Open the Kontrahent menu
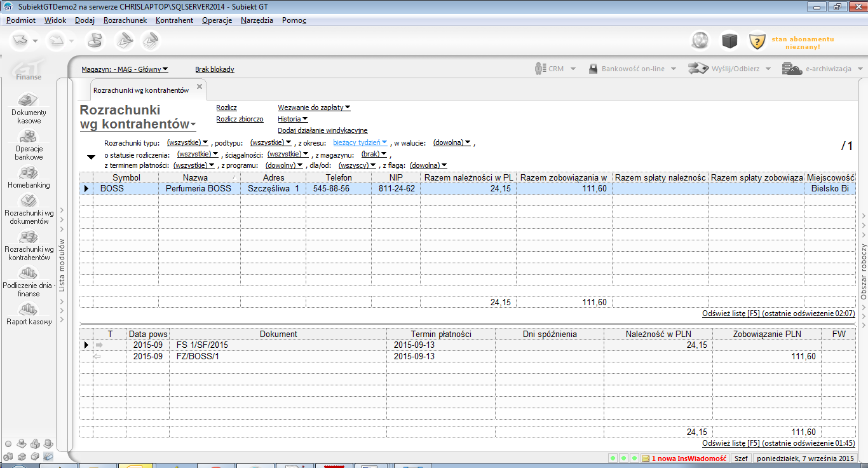Screen dimensions: 868x468 pos(174,20)
